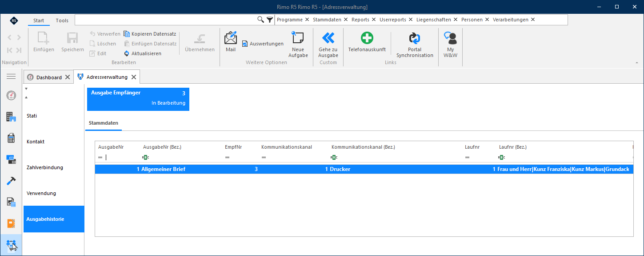This screenshot has width=644, height=256.
Task: Click the funnel filter icon in search bar
Action: point(270,20)
